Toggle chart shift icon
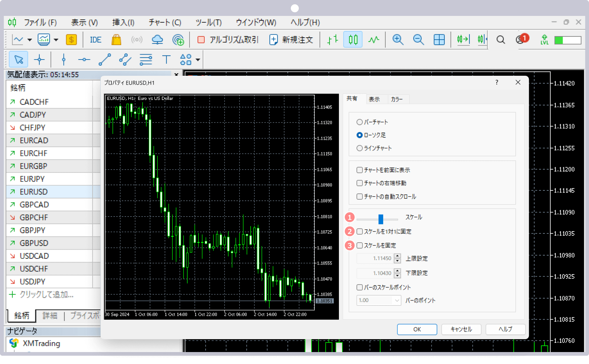 click(x=482, y=40)
